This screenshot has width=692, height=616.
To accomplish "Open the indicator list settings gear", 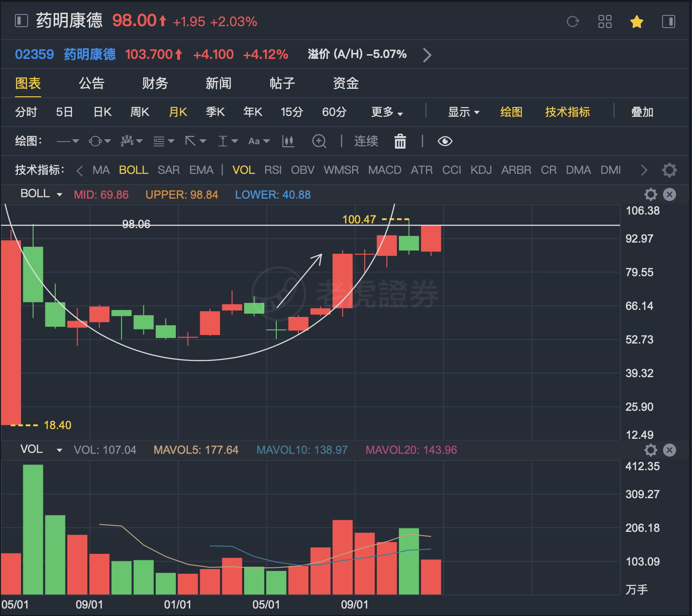I will 670,170.
